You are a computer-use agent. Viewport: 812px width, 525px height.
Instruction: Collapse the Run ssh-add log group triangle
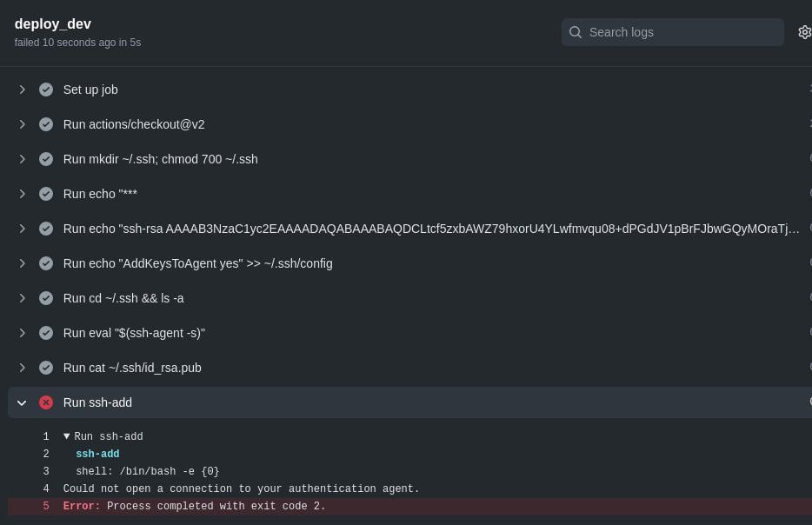66,436
